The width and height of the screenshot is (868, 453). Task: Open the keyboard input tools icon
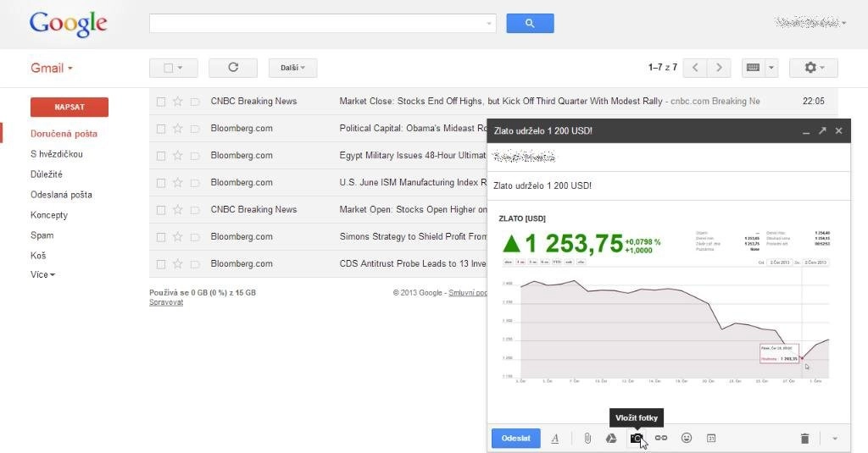pos(753,68)
